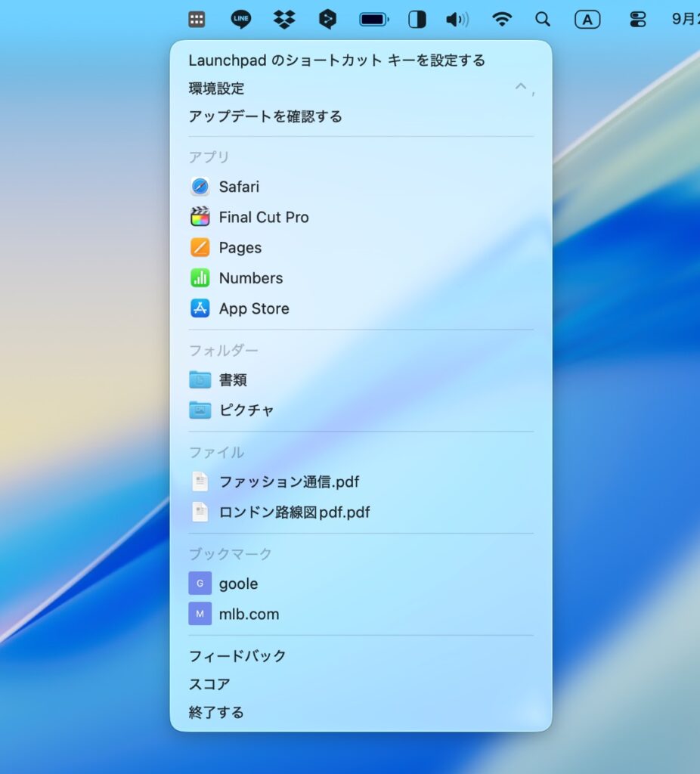Screen dimensions: 700x774
Task: Open the Dropbox menu bar icon
Action: point(284,20)
